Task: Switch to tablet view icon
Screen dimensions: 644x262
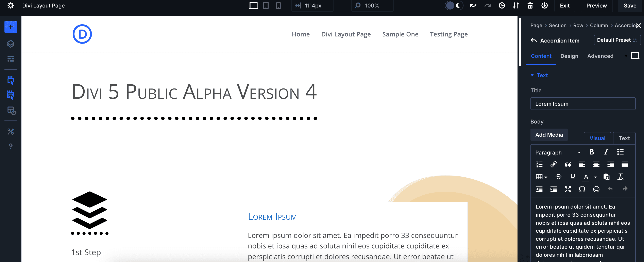Action: (x=266, y=5)
